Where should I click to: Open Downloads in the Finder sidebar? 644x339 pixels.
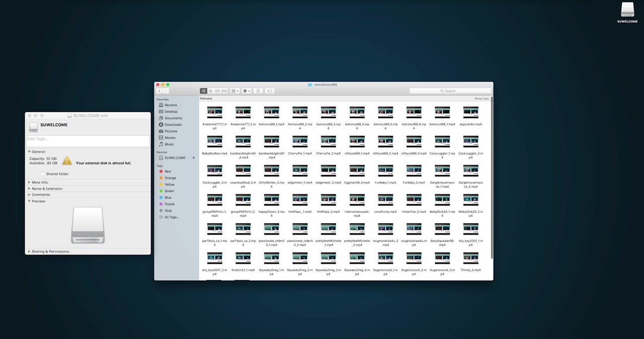[x=173, y=125]
